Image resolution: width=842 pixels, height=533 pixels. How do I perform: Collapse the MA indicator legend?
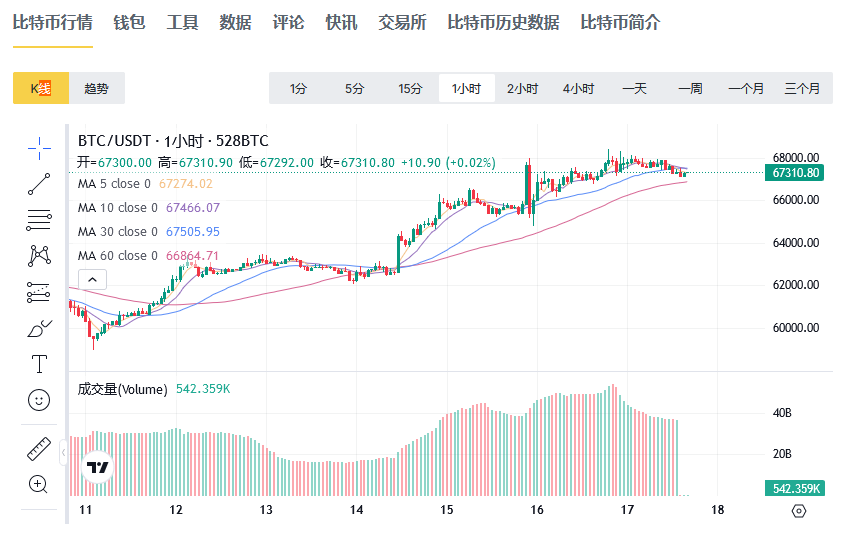click(90, 280)
